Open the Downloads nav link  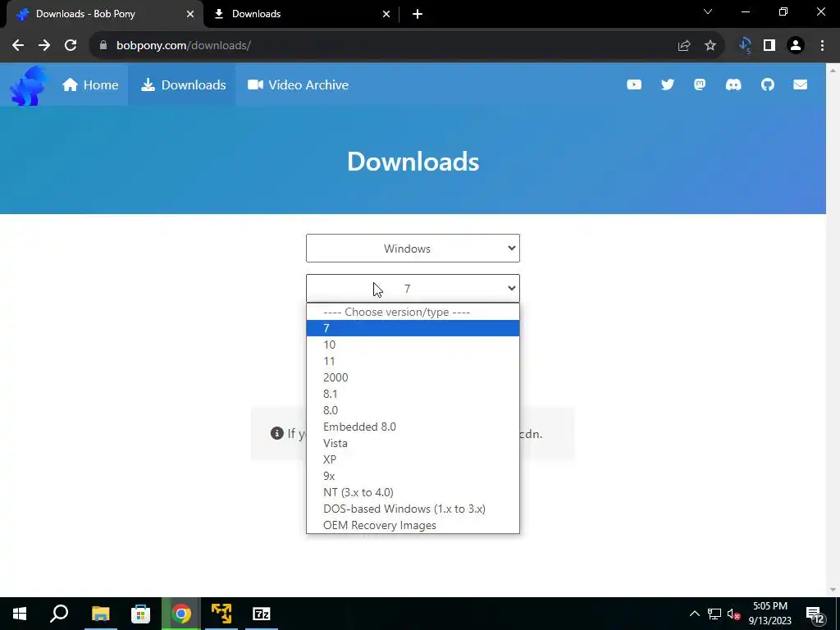click(183, 85)
